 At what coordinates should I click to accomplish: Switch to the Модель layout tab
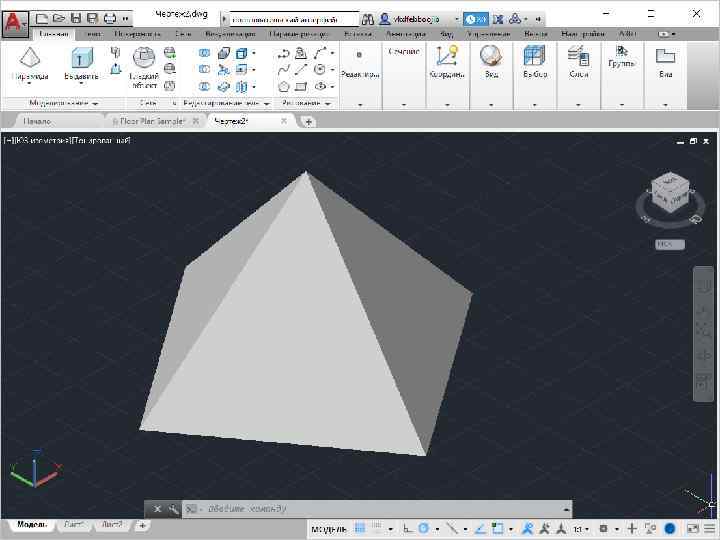click(x=32, y=524)
